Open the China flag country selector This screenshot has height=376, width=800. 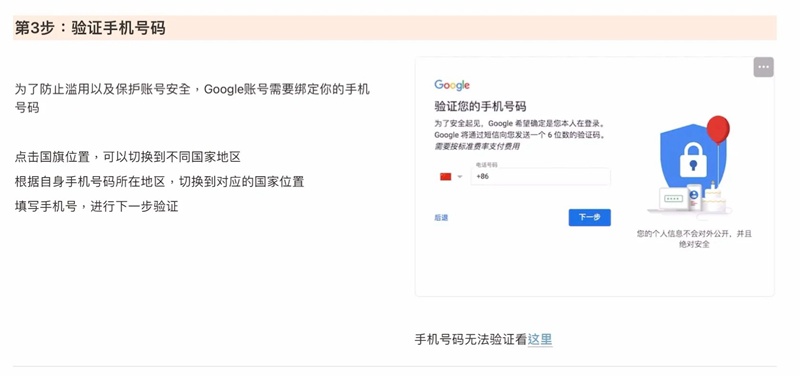click(x=451, y=177)
